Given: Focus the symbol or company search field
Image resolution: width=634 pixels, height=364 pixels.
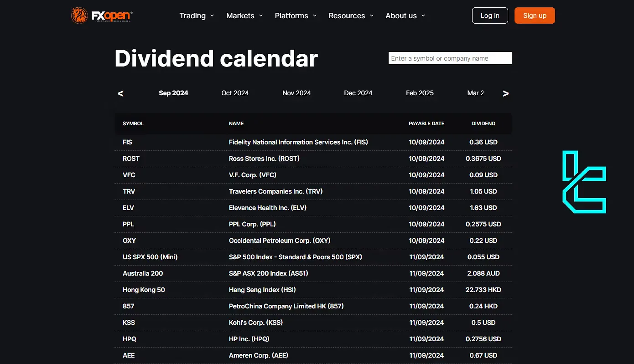Looking at the screenshot, I should [x=450, y=58].
